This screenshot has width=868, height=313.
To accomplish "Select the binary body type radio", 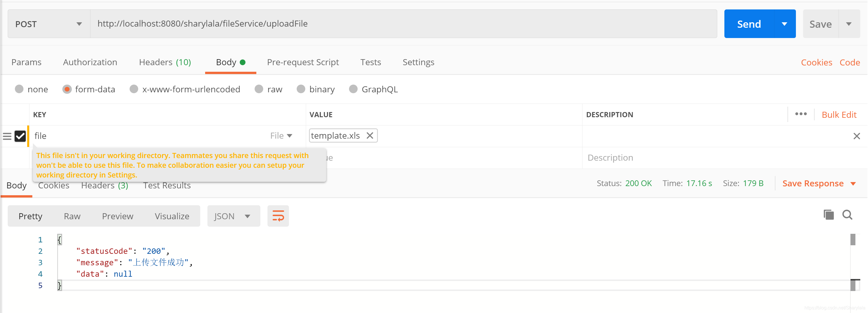I will click(301, 89).
